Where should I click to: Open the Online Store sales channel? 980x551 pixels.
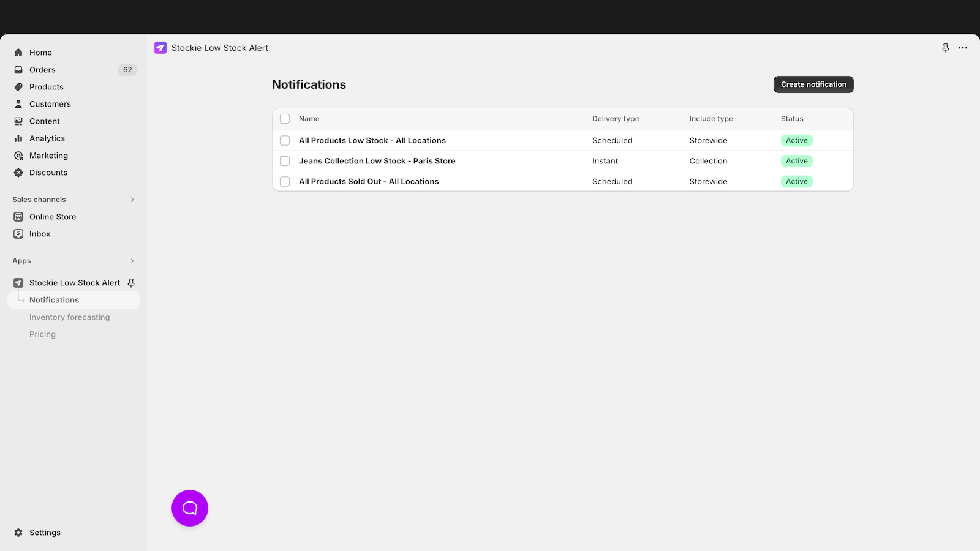[53, 217]
